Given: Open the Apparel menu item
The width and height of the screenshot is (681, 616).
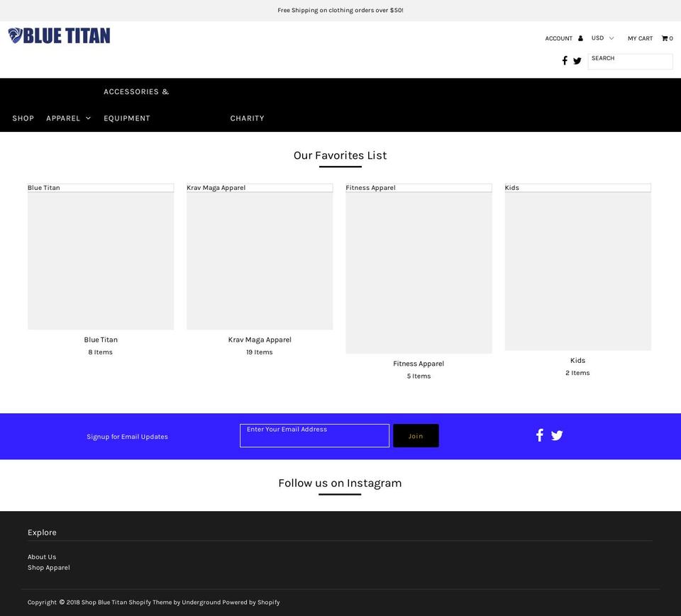Looking at the screenshot, I should point(63,118).
